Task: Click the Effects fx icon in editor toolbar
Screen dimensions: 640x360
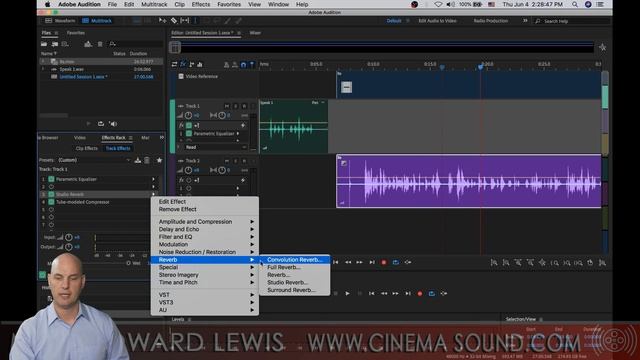Action: (183, 64)
